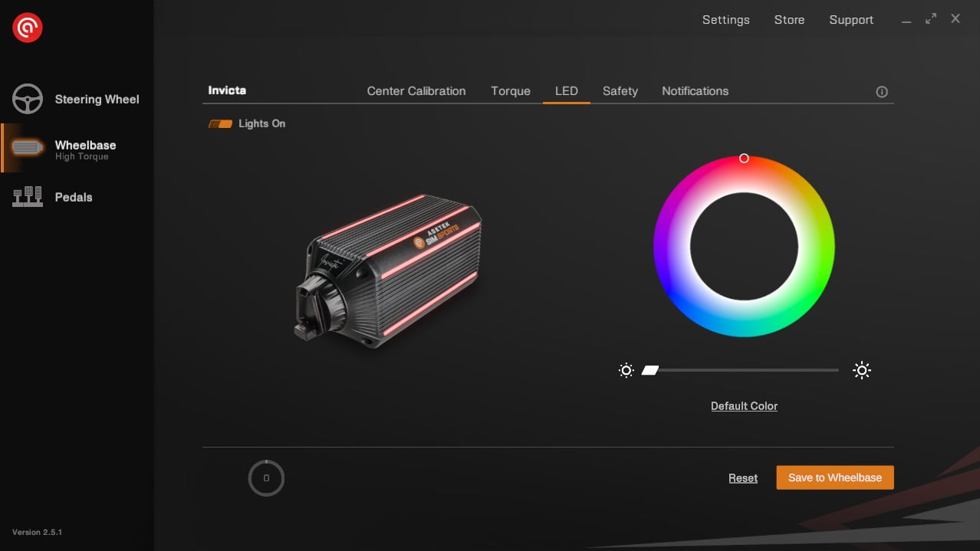This screenshot has height=551, width=980.
Task: Click the low brightness sun icon
Action: click(626, 371)
